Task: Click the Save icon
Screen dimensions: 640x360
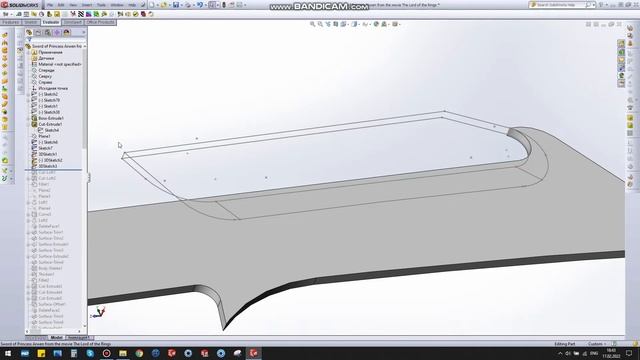Action: (176, 5)
